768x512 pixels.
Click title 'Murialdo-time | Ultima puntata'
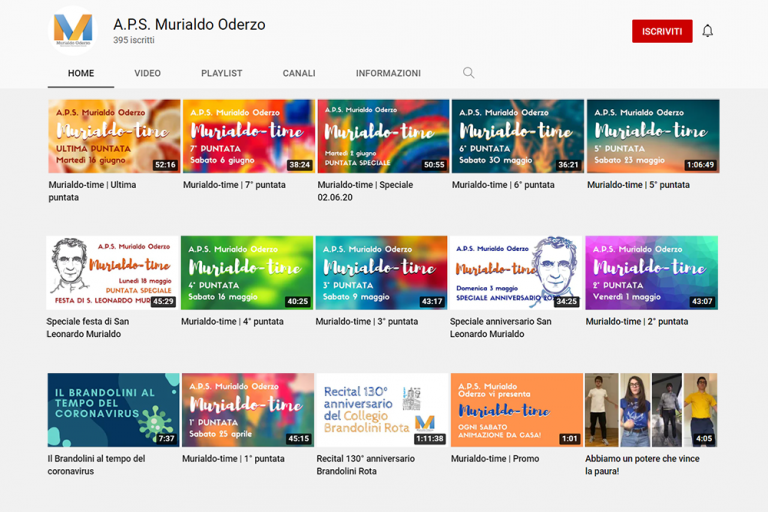[x=92, y=191]
